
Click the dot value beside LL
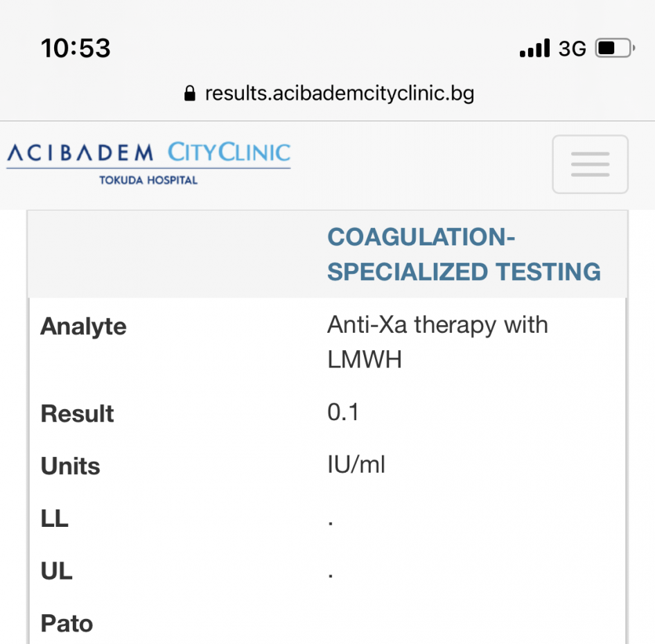tap(331, 522)
